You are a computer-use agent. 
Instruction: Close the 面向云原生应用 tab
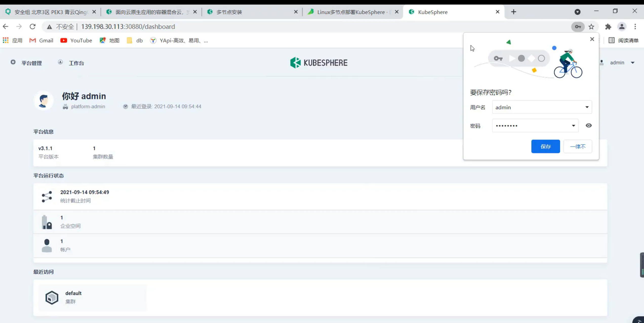(195, 12)
